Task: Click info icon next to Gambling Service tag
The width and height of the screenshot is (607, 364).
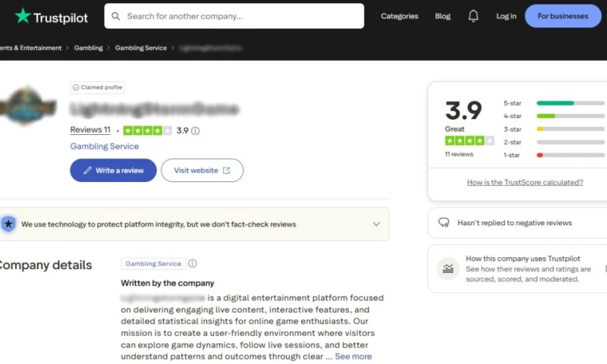Action: pyautogui.click(x=193, y=264)
